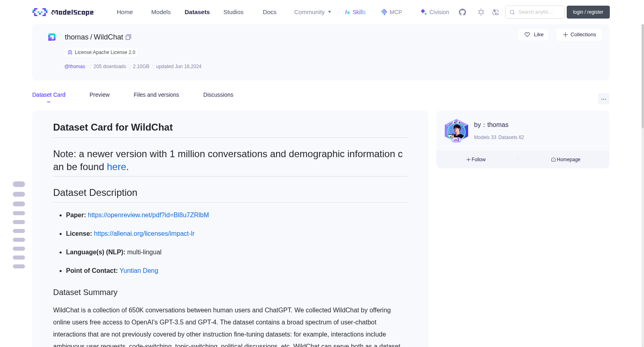The height and width of the screenshot is (347, 644).
Task: Open the GitHub repository icon
Action: pos(462,12)
